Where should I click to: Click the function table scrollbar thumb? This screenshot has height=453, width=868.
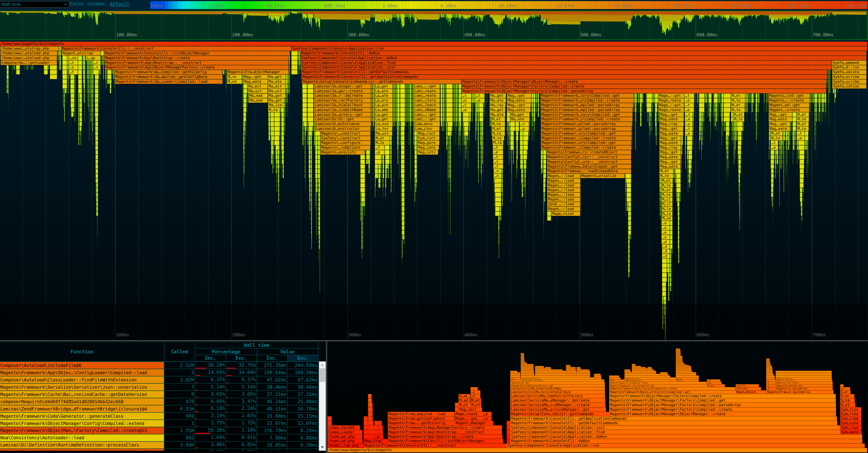coord(322,375)
